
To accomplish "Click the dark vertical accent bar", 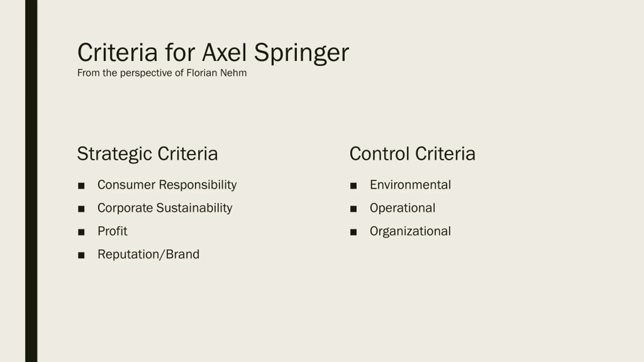I will (x=31, y=181).
